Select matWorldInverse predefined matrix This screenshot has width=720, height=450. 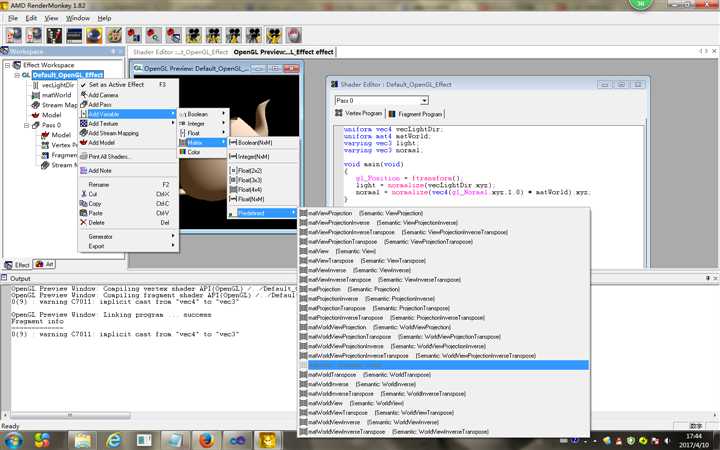444,384
